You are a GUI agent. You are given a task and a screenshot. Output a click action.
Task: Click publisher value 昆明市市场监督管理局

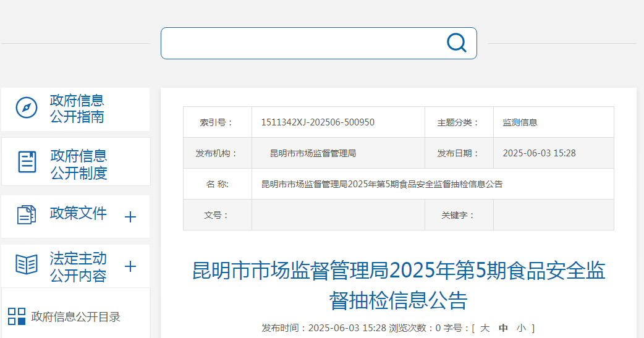point(313,153)
